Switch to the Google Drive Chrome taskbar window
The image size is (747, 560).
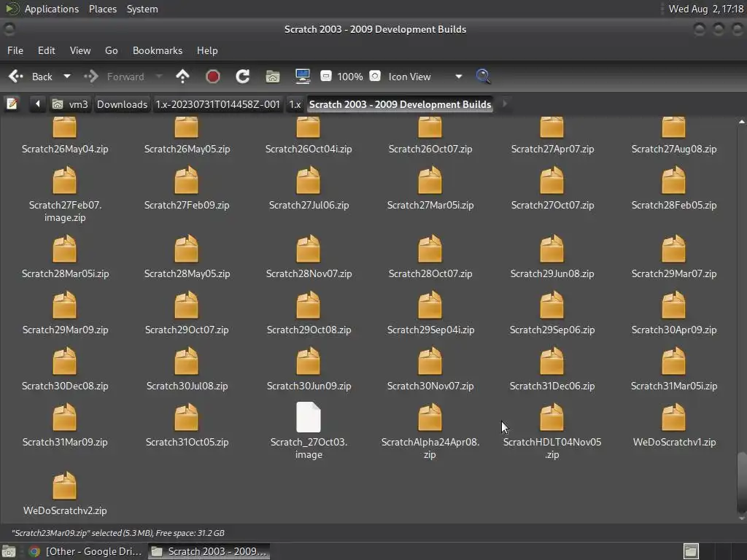[x=85, y=551]
